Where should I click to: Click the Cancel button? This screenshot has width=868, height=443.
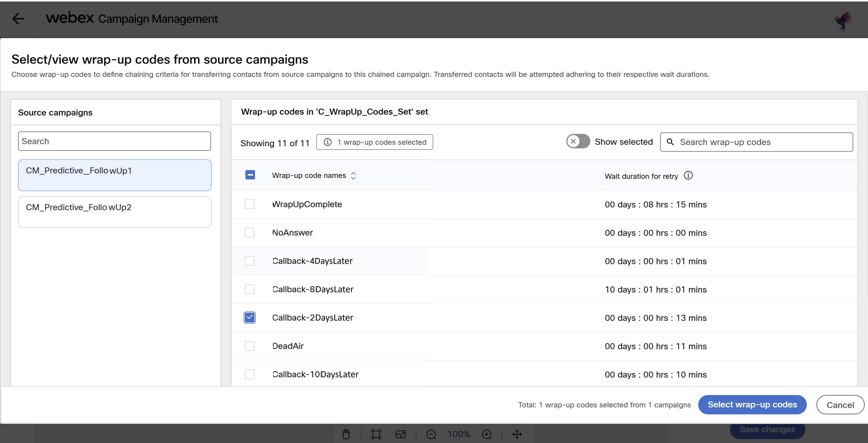pos(840,405)
